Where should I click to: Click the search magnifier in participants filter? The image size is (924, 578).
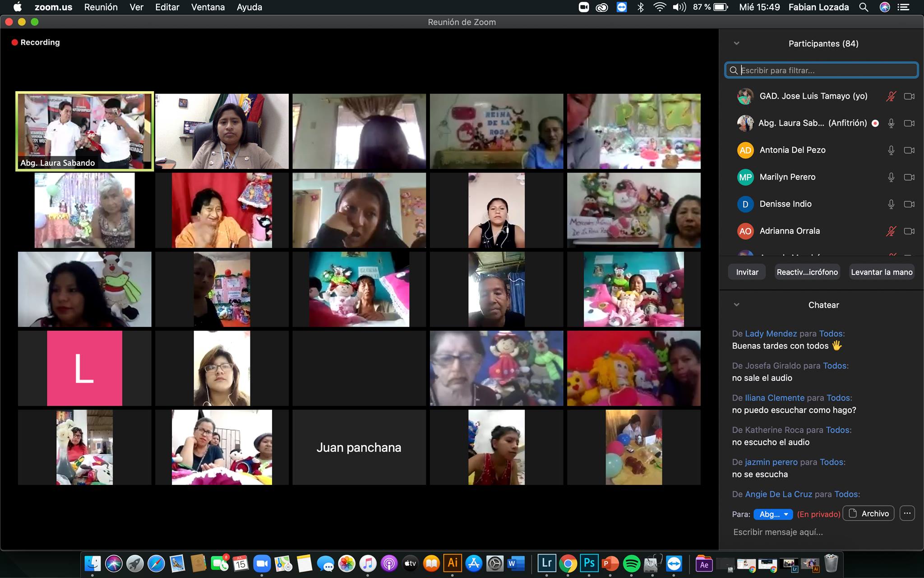pyautogui.click(x=734, y=70)
